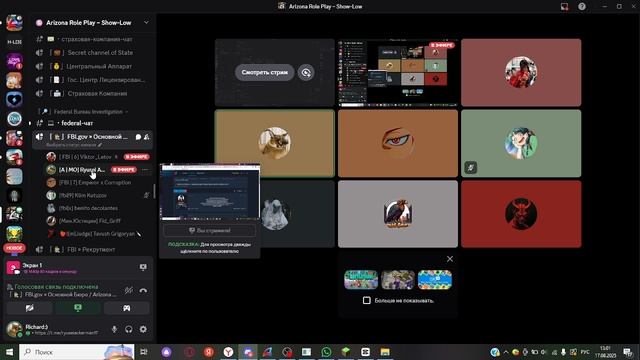Open WhatsApp from the taskbar
This screenshot has width=640, height=360.
point(326,352)
